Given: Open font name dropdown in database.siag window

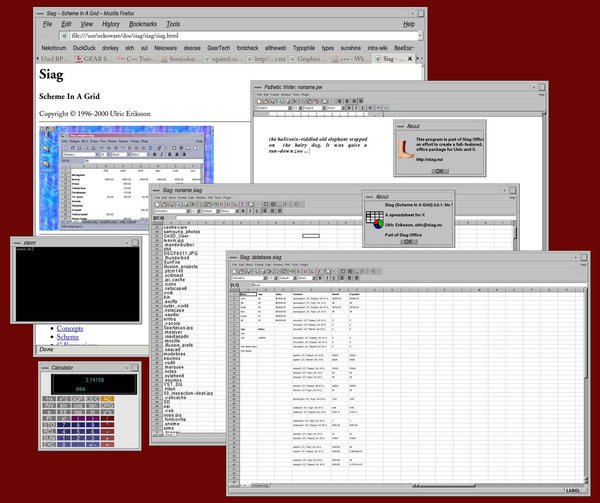Looking at the screenshot, I should pos(265,278).
